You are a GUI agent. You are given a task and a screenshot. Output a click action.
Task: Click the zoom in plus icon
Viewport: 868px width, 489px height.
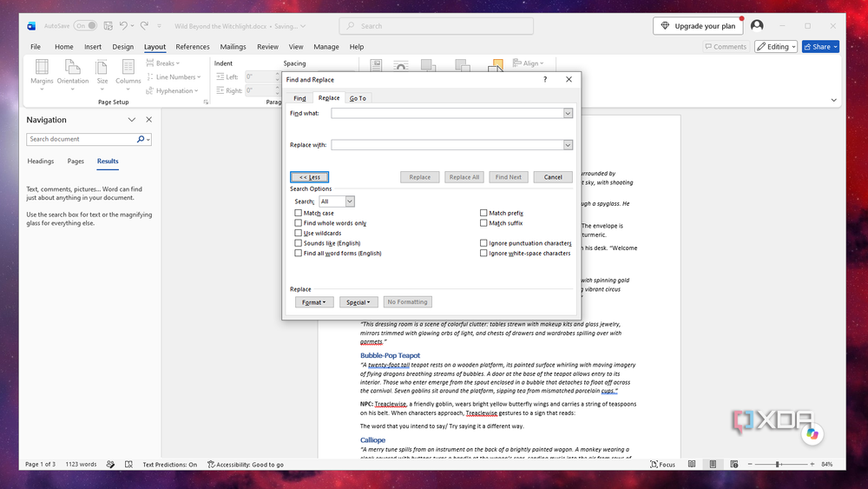pyautogui.click(x=812, y=464)
